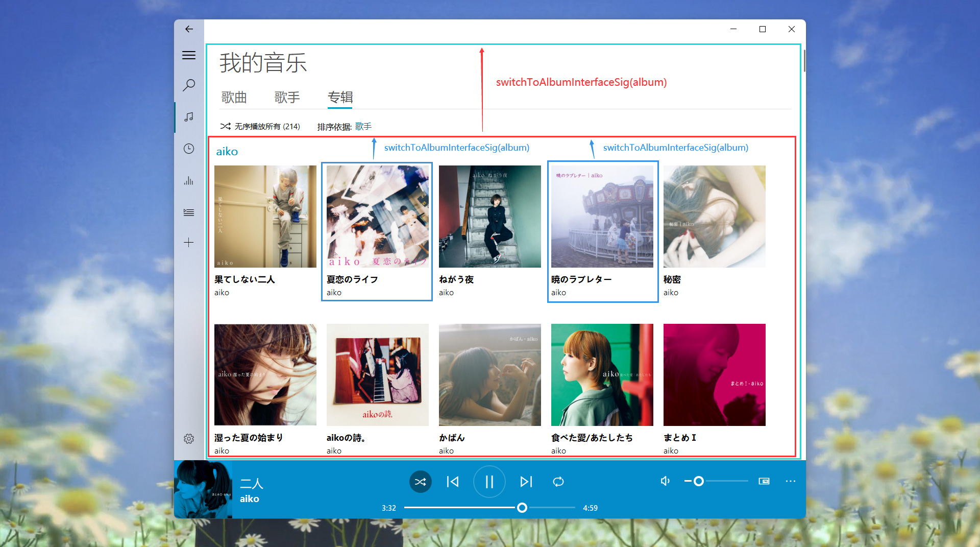Screen dimensions: 980x547
Task: Open the 果てしない二人 album cover
Action: 265,217
